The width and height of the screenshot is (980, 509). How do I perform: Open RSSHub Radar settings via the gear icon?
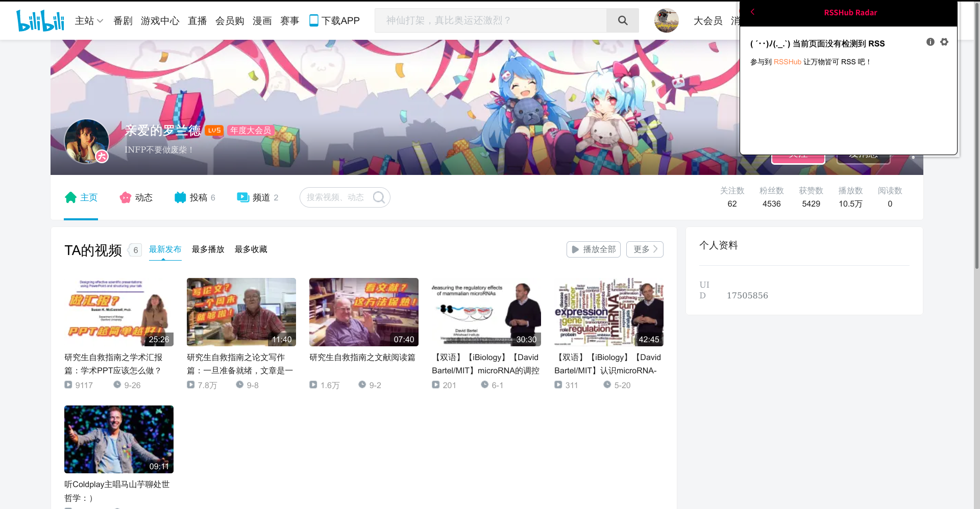pos(944,42)
